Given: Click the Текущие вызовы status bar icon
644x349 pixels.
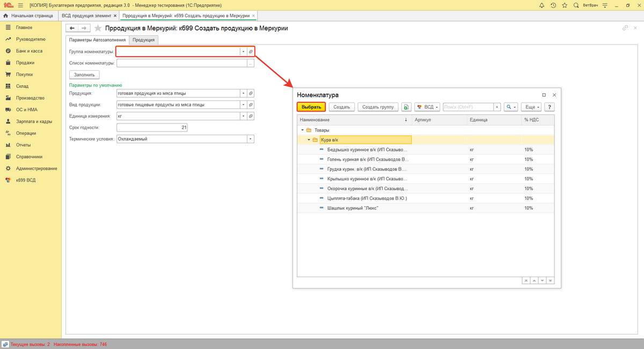Looking at the screenshot, I should point(5,344).
